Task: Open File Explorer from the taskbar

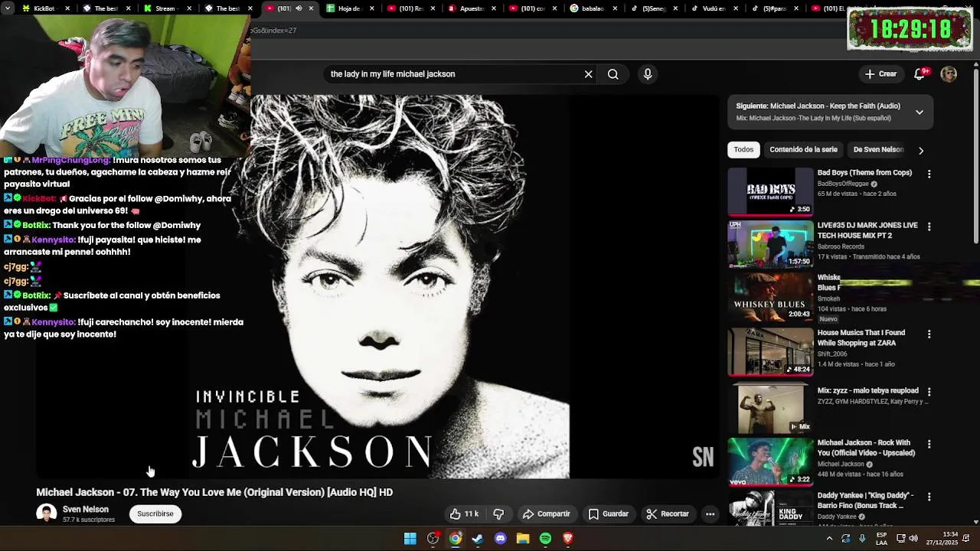Action: (523, 539)
